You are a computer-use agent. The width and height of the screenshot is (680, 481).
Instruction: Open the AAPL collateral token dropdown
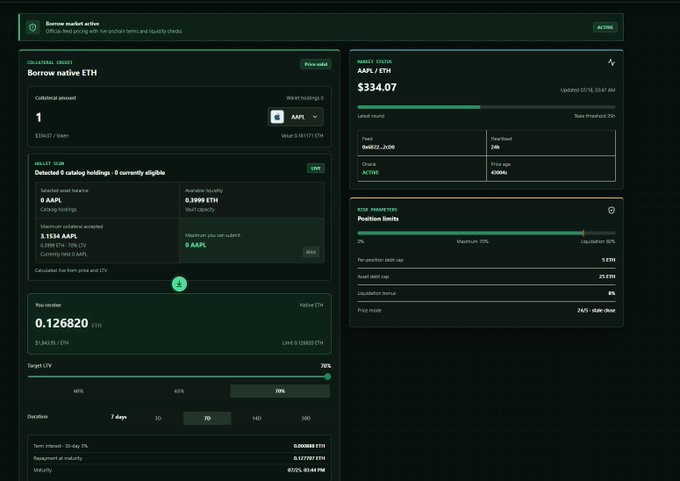[295, 117]
